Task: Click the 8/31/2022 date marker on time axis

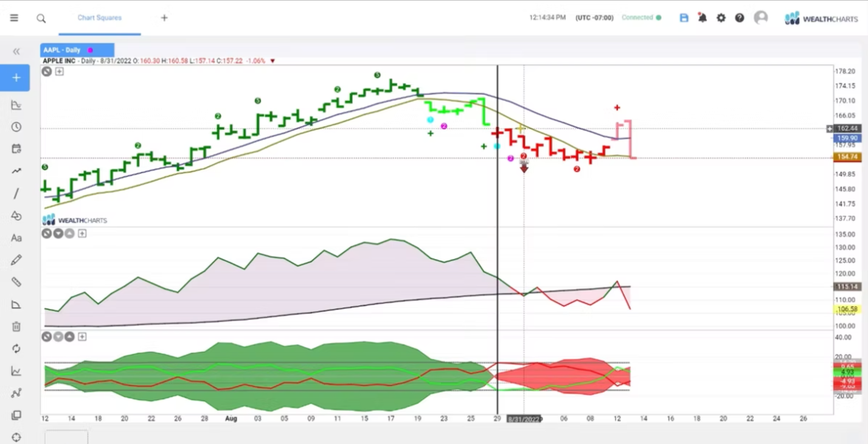Action: 524,419
